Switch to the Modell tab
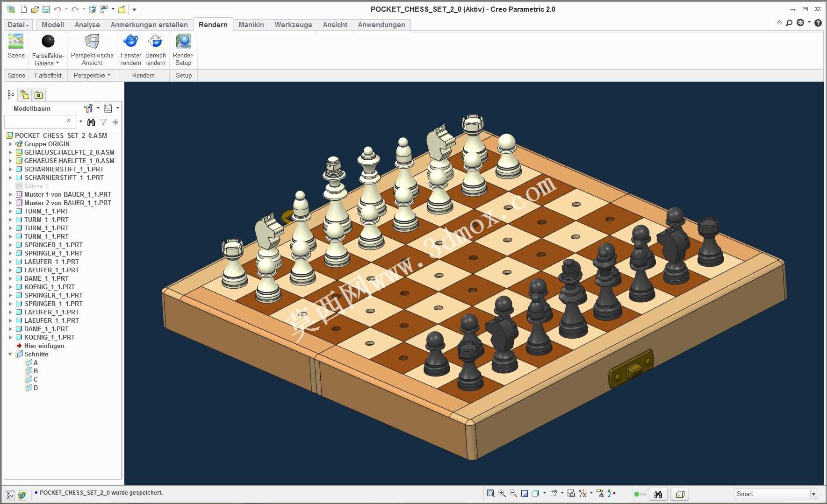Viewport: 827px width, 504px height. click(x=53, y=25)
